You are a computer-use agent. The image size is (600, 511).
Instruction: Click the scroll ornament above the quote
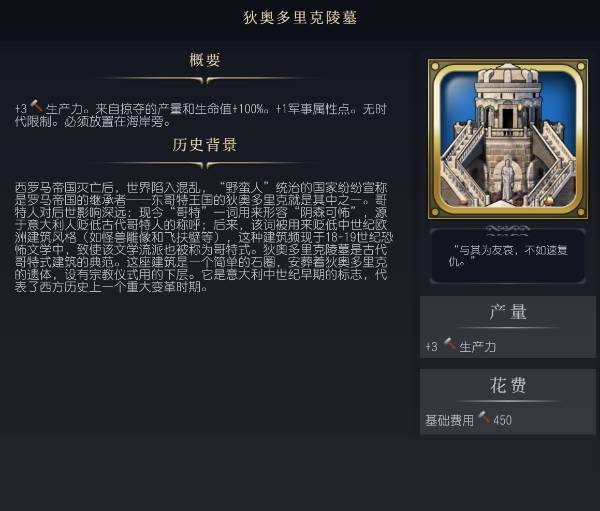(508, 230)
